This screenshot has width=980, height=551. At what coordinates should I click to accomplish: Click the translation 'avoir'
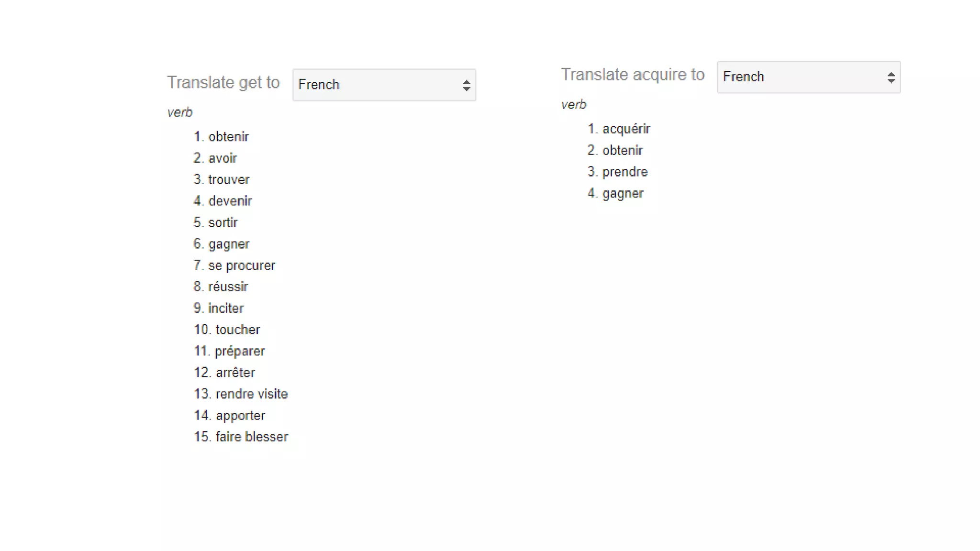click(223, 158)
